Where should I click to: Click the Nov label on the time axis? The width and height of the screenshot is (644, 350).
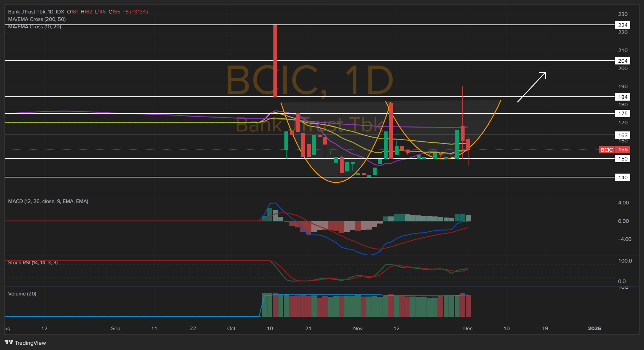358,328
